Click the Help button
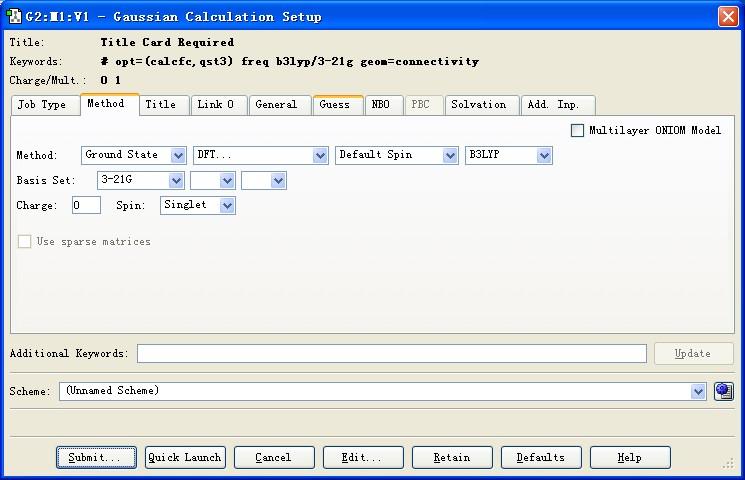 [x=630, y=457]
